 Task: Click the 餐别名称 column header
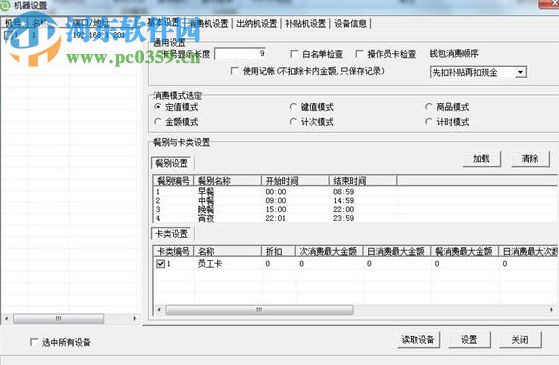click(227, 181)
